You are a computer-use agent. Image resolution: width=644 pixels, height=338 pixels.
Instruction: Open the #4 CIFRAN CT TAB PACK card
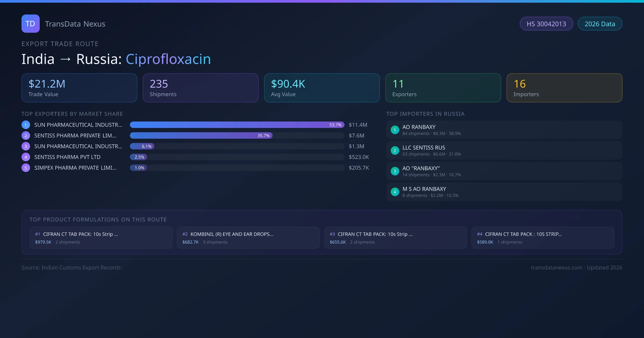543,238
